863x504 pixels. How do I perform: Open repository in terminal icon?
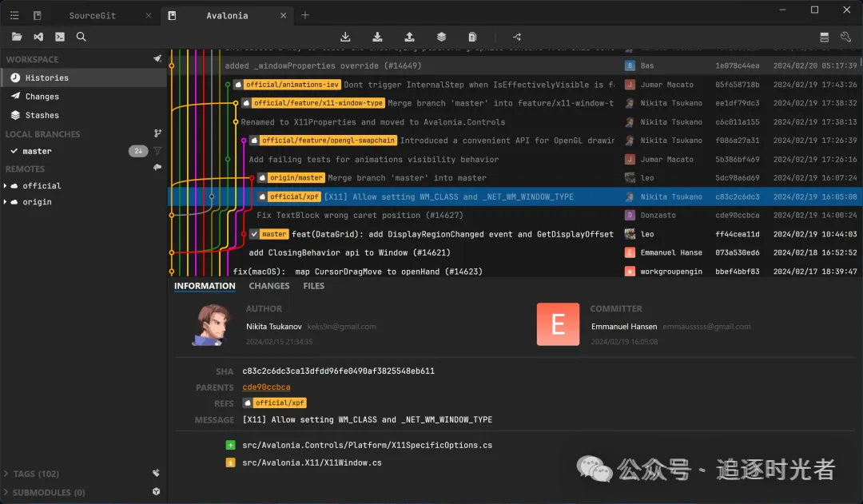[60, 37]
